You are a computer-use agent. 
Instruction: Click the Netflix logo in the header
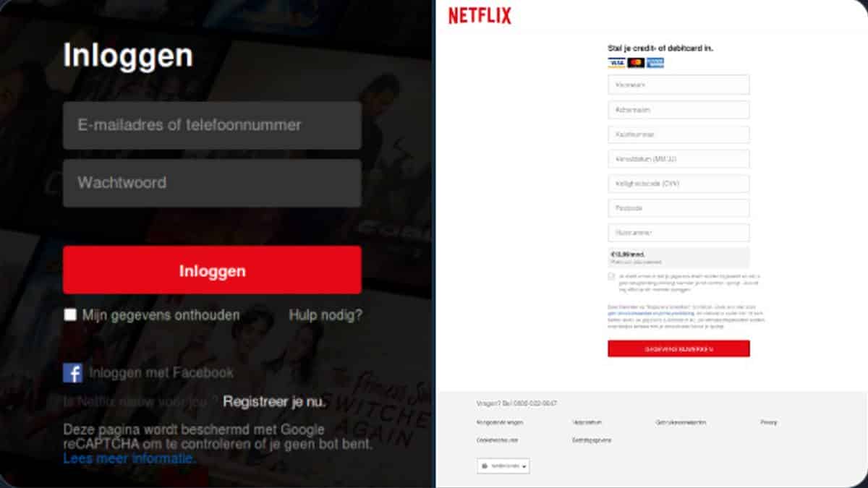(480, 16)
